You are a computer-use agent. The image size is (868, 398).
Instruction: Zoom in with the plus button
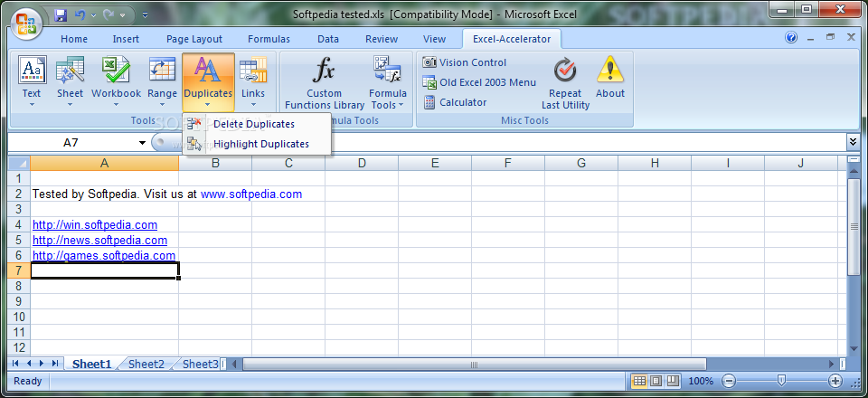[835, 381]
